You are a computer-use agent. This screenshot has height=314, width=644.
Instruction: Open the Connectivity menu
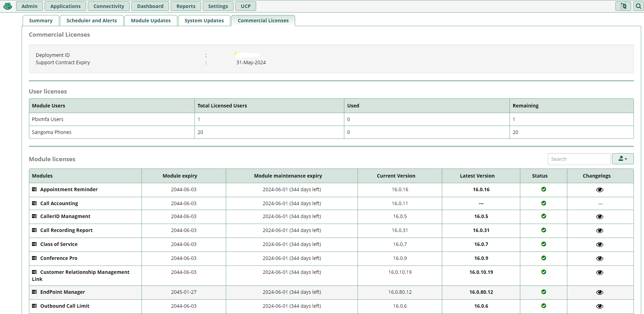tap(109, 6)
